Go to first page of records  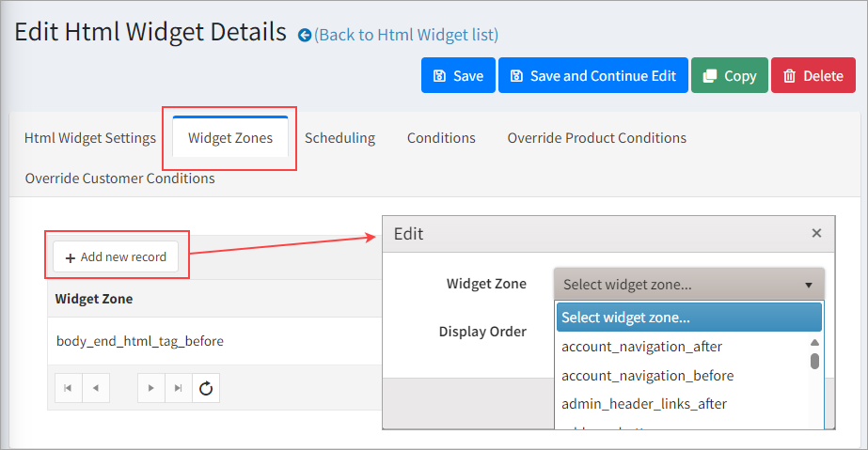pyautogui.click(x=68, y=388)
